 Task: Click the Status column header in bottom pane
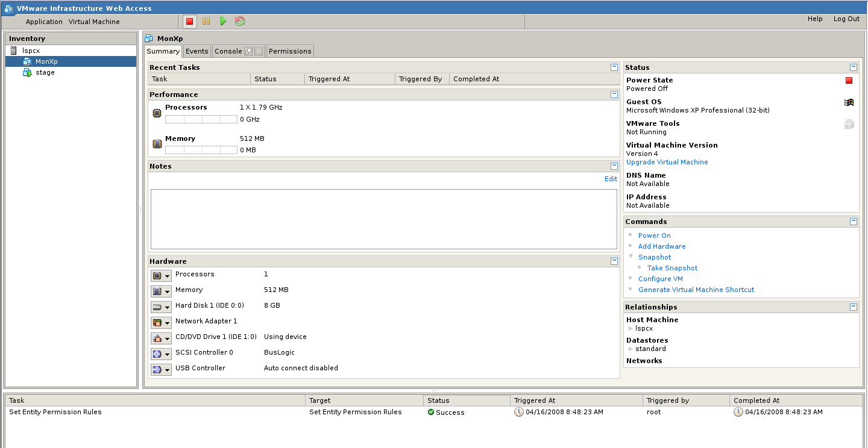[467, 400]
